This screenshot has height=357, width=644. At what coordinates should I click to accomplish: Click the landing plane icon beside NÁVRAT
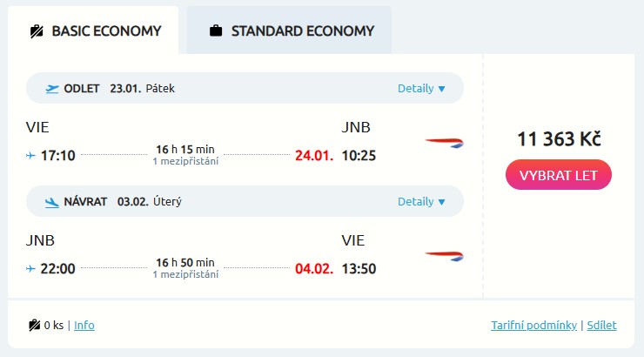(52, 202)
